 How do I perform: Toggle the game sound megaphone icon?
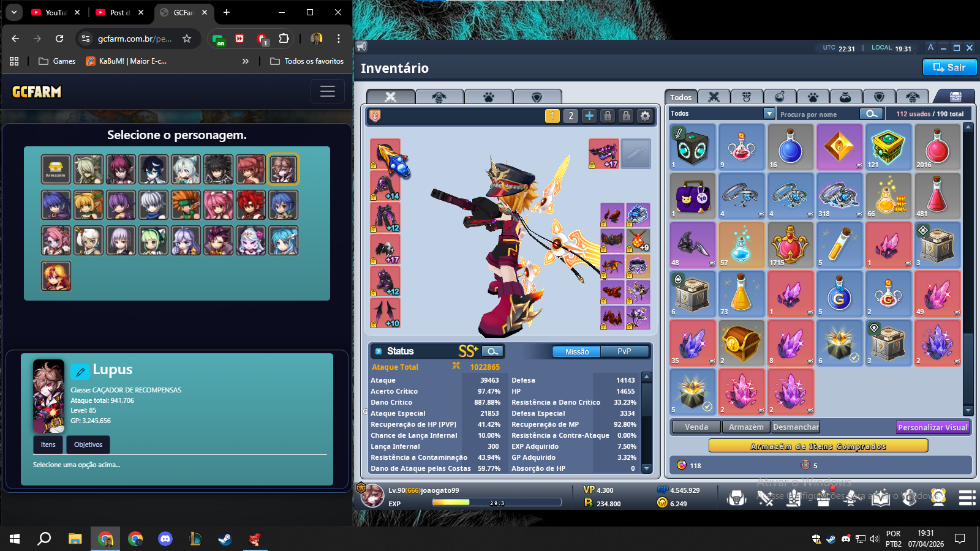coord(362,47)
